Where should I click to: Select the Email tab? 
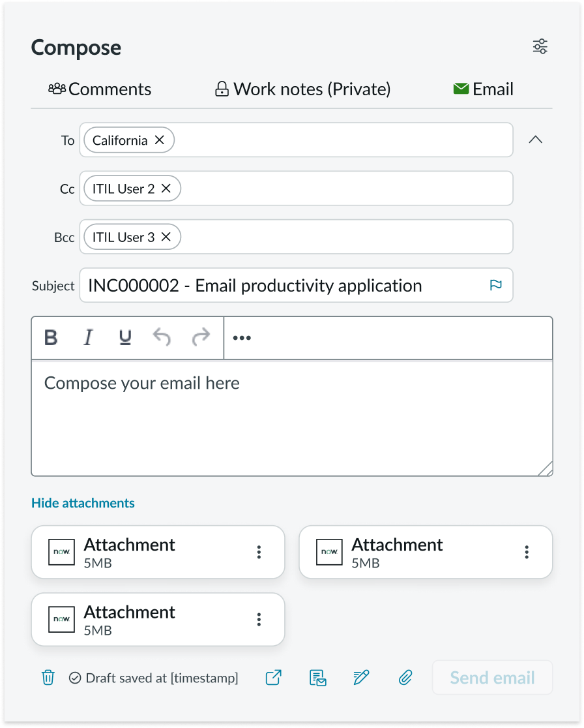tap(484, 89)
